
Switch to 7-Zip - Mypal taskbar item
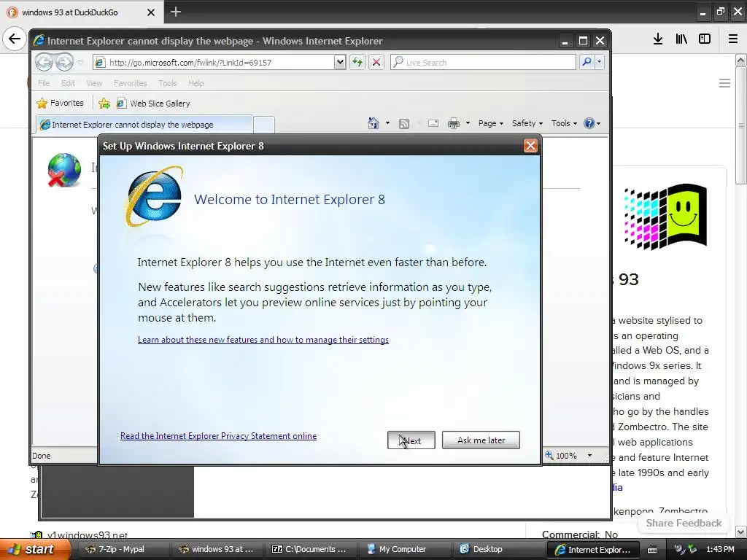tap(122, 549)
